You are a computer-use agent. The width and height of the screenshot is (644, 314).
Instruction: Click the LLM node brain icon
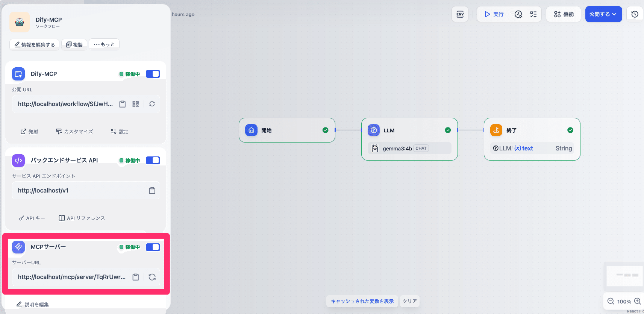tap(374, 130)
